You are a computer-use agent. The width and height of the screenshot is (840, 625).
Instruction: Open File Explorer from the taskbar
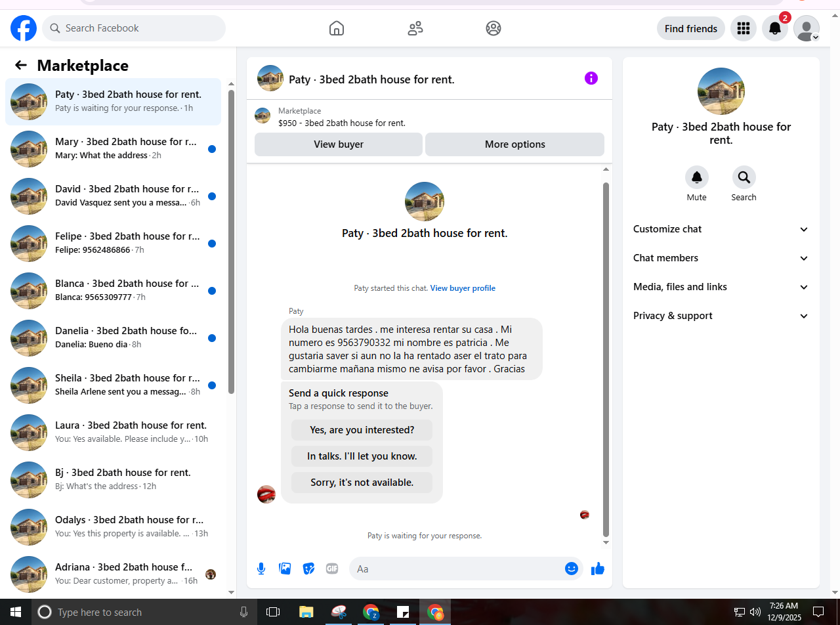point(306,612)
